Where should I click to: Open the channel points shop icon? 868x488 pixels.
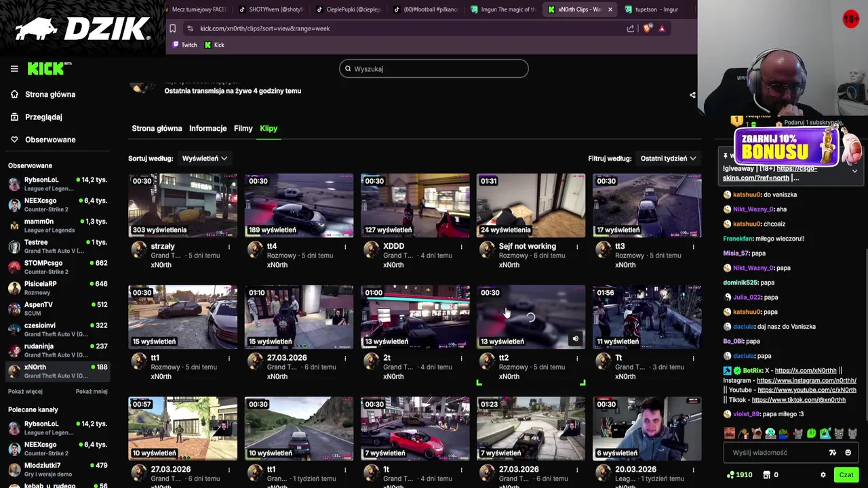point(766,475)
